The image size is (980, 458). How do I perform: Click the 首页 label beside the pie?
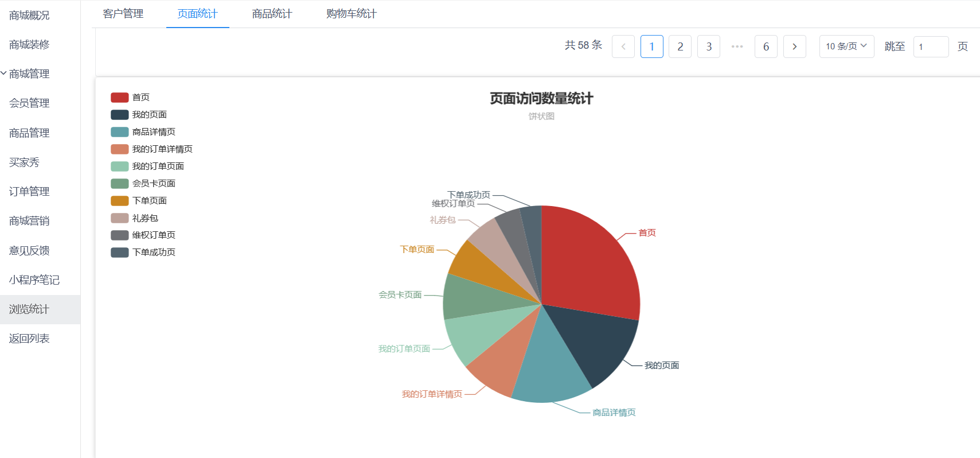point(647,233)
